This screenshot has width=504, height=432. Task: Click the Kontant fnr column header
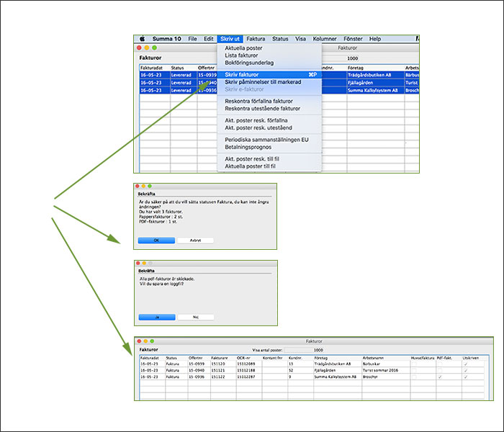pos(275,358)
